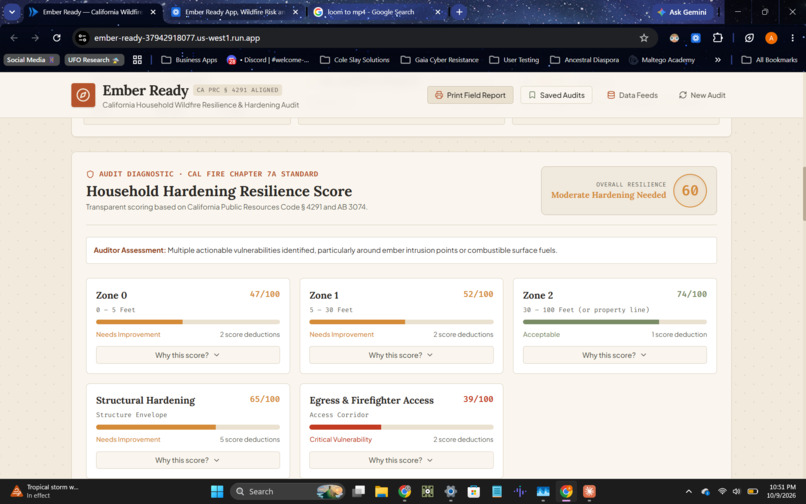The width and height of the screenshot is (806, 504).
Task: Open Saved Audits
Action: click(556, 95)
